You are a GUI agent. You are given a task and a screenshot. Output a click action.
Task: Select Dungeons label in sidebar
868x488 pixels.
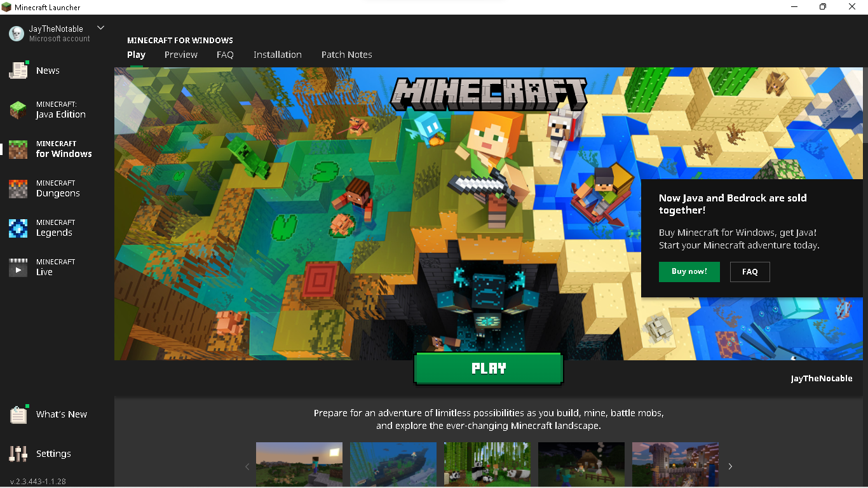pyautogui.click(x=58, y=193)
